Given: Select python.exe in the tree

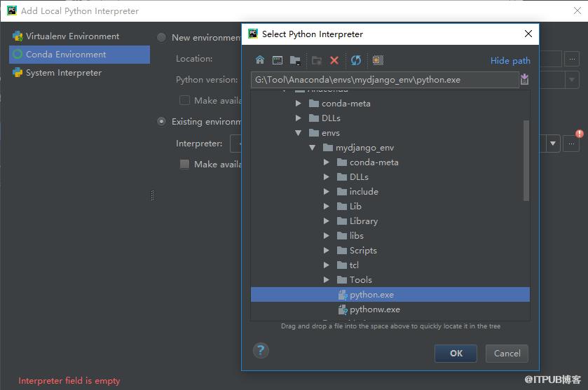Looking at the screenshot, I should (x=390, y=295).
